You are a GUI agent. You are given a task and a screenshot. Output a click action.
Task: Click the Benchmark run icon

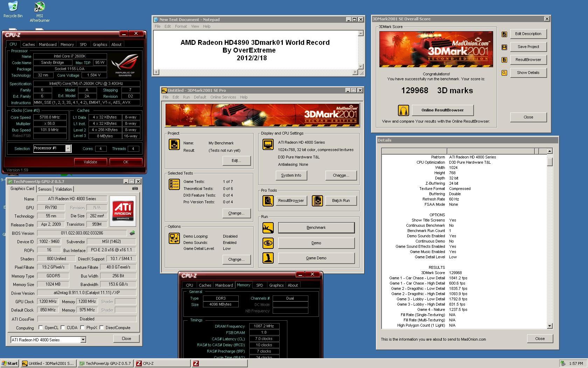268,228
